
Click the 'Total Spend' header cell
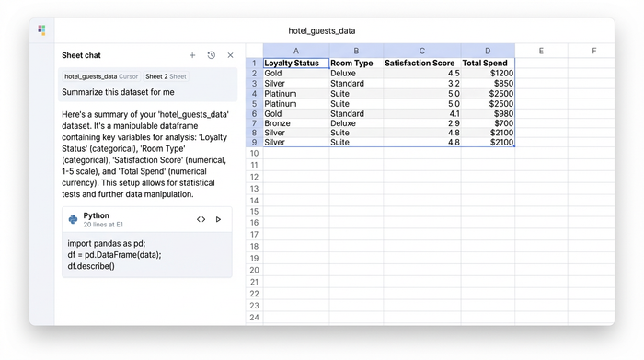(488, 63)
